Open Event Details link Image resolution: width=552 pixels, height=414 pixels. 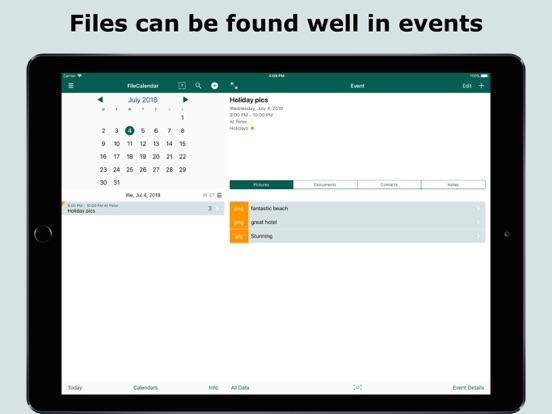tap(468, 388)
